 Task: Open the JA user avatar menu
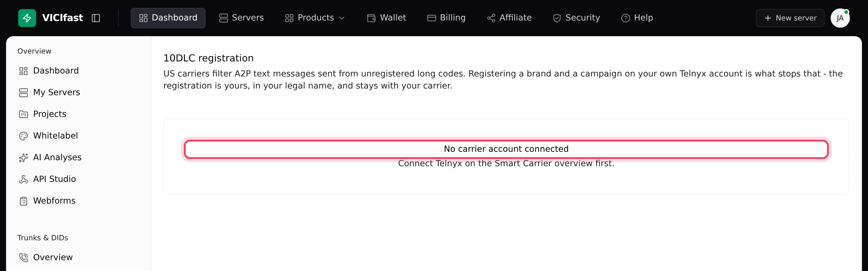coord(840,18)
